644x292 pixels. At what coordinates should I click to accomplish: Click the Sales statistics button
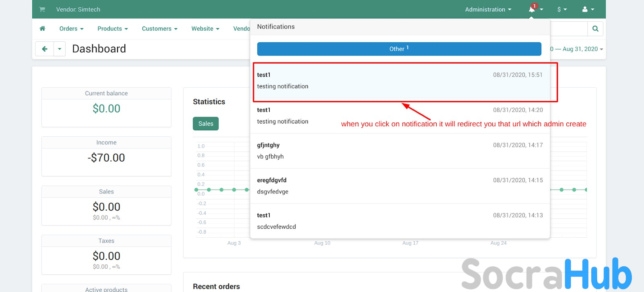click(x=206, y=123)
